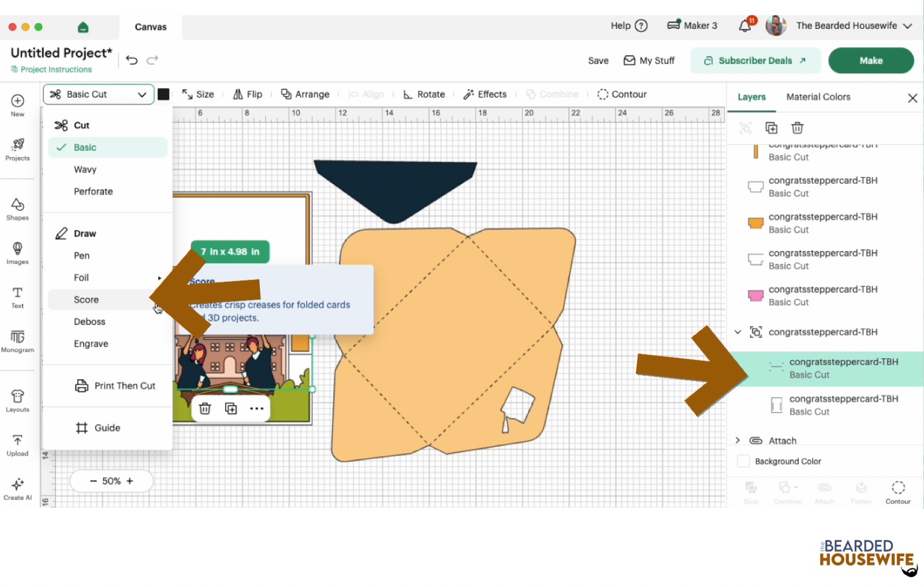Open the Basic Cut operation dropdown
This screenshot has width=924, height=587.
point(98,94)
